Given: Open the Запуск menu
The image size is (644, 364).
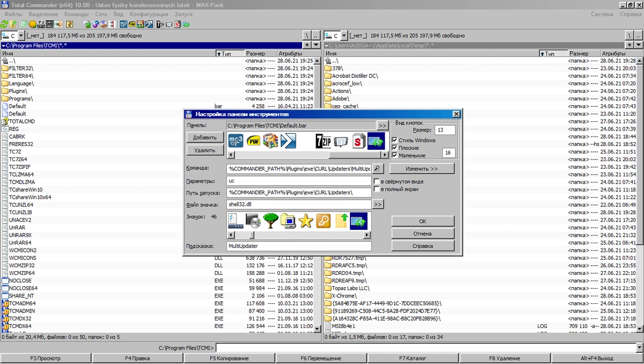Looking at the screenshot, I should (x=184, y=14).
